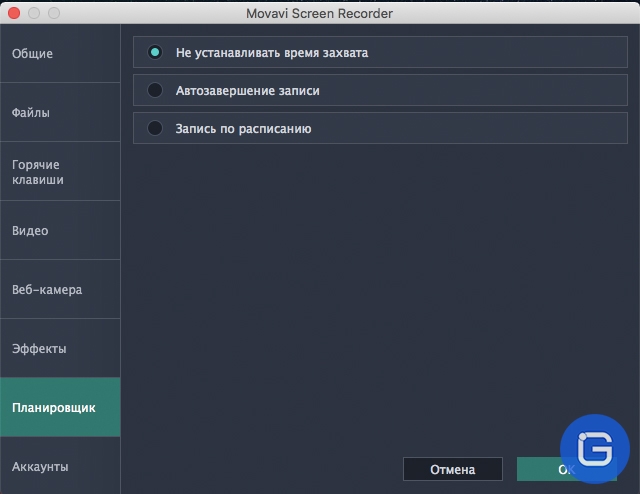Switch to the 'Файлы' tab
Viewport: 640px width, 494px height.
click(60, 112)
